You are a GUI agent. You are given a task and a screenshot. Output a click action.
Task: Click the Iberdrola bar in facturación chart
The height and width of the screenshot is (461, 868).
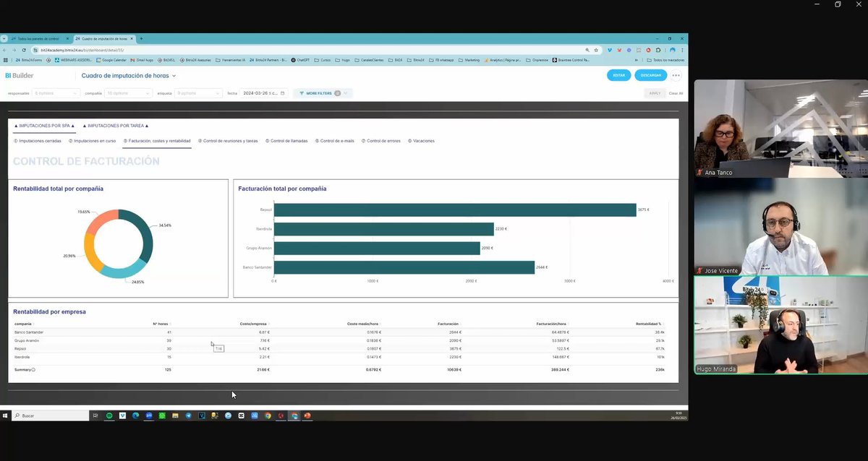[x=384, y=229]
